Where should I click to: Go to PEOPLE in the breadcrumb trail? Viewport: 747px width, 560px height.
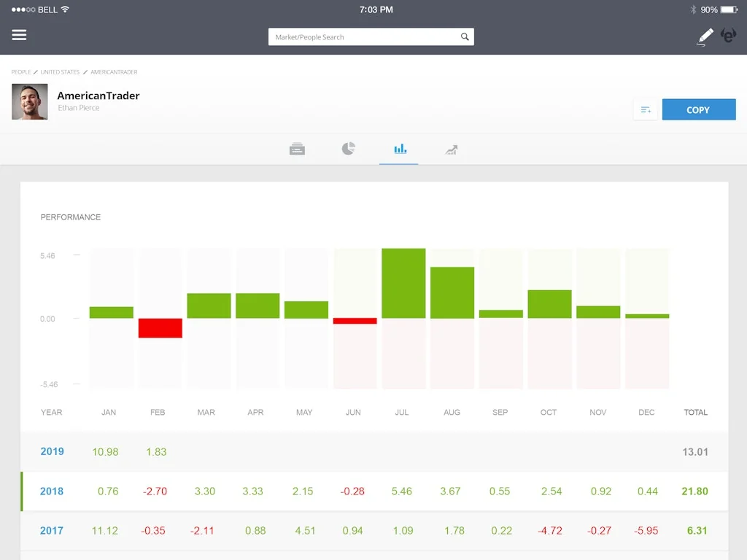pos(20,71)
